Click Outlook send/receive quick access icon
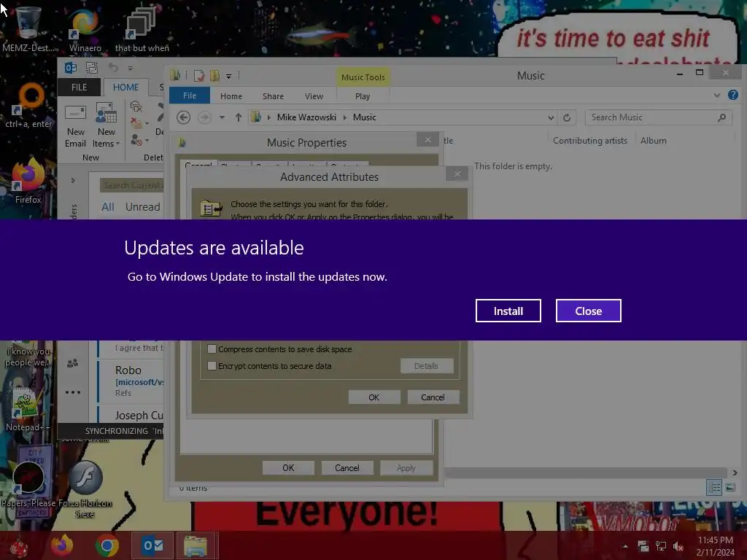747x560 pixels. pyautogui.click(x=91, y=68)
